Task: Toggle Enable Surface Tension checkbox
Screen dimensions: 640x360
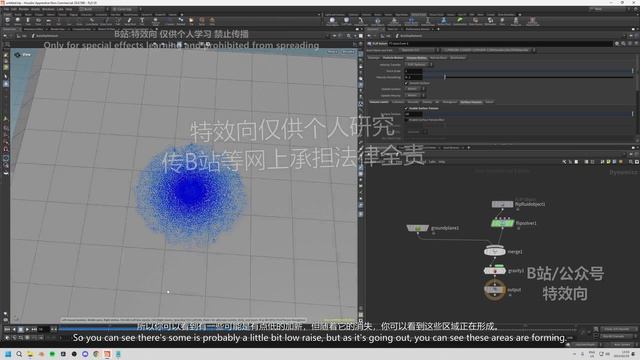Action: pos(406,109)
